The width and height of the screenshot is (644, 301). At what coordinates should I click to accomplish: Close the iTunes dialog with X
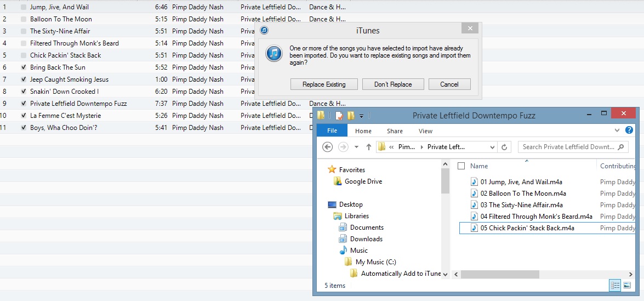point(470,29)
